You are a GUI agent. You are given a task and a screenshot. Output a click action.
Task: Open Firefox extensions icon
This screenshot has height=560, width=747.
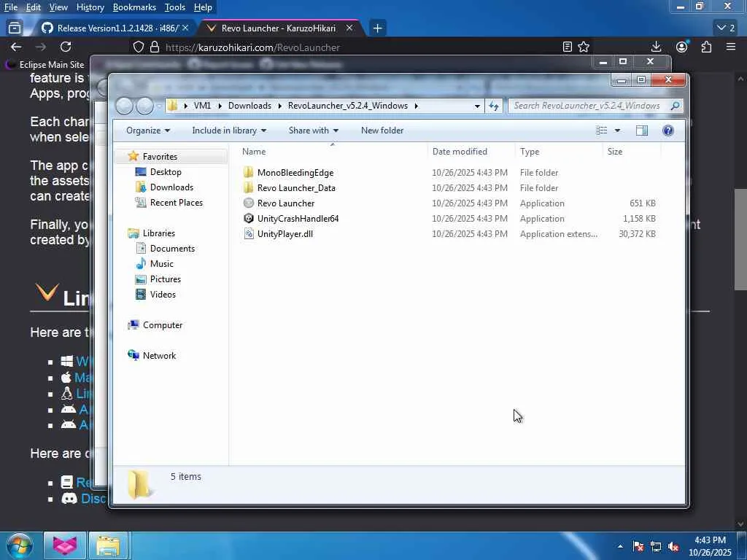pos(706,47)
